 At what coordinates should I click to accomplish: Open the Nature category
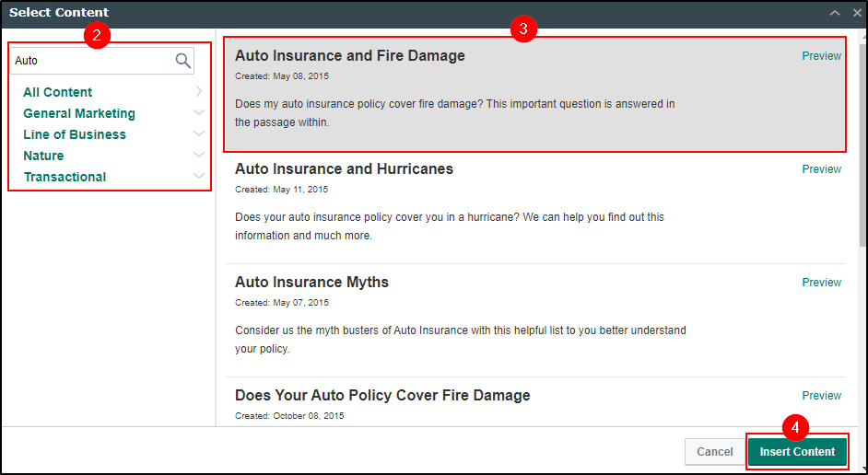43,156
